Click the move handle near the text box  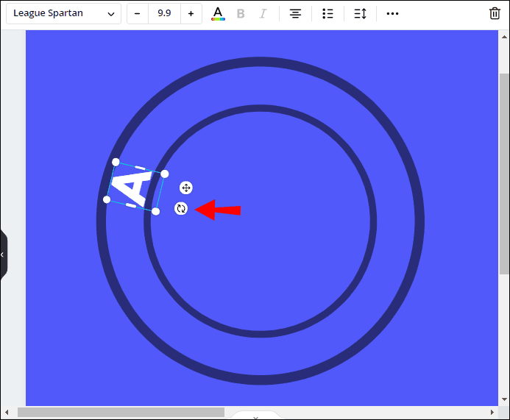point(186,188)
